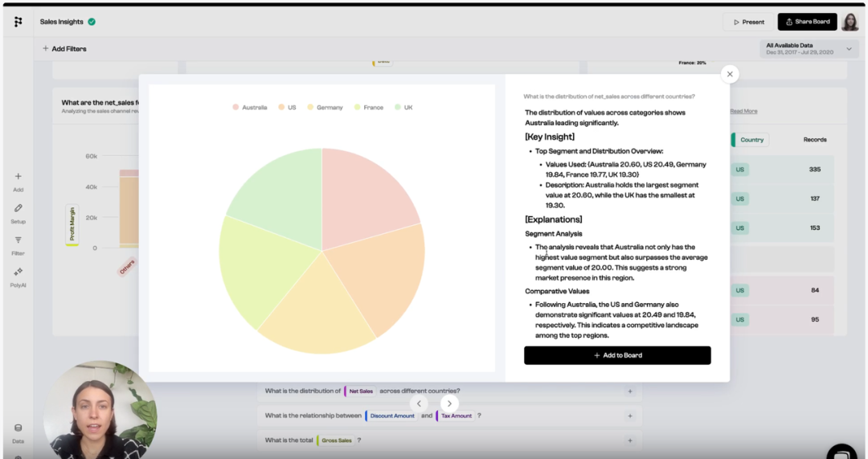
Task: Go to previous suggestion arrow
Action: pyautogui.click(x=419, y=404)
